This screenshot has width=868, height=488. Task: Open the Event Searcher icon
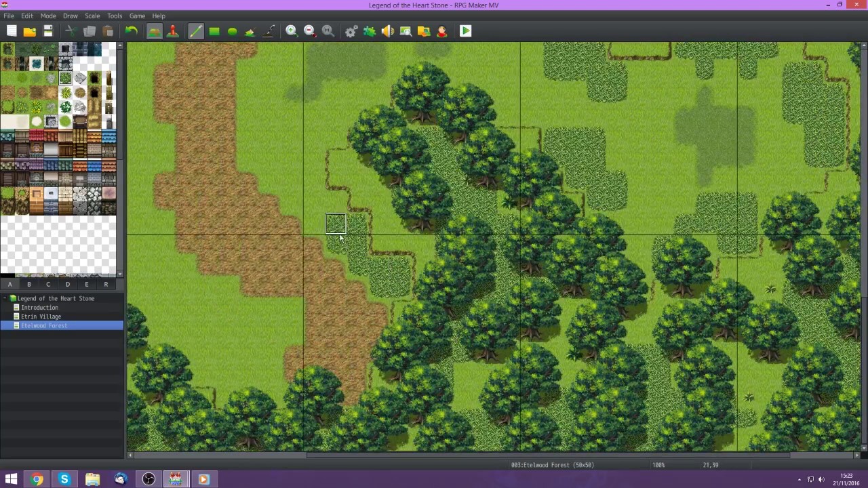pos(406,31)
